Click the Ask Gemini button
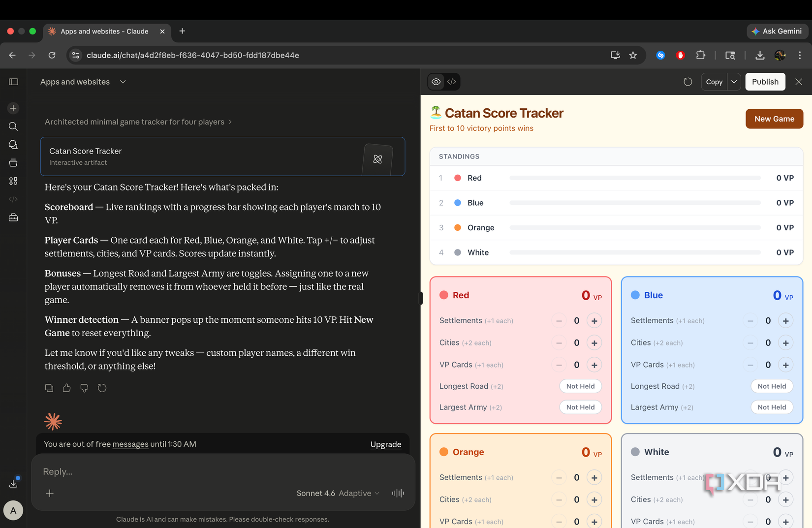Viewport: 812px width, 528px height. [778, 31]
